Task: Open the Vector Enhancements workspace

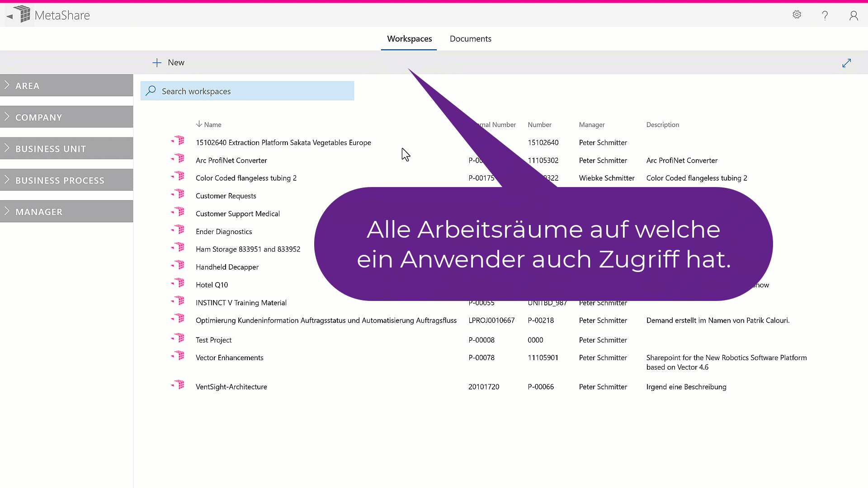Action: point(229,358)
